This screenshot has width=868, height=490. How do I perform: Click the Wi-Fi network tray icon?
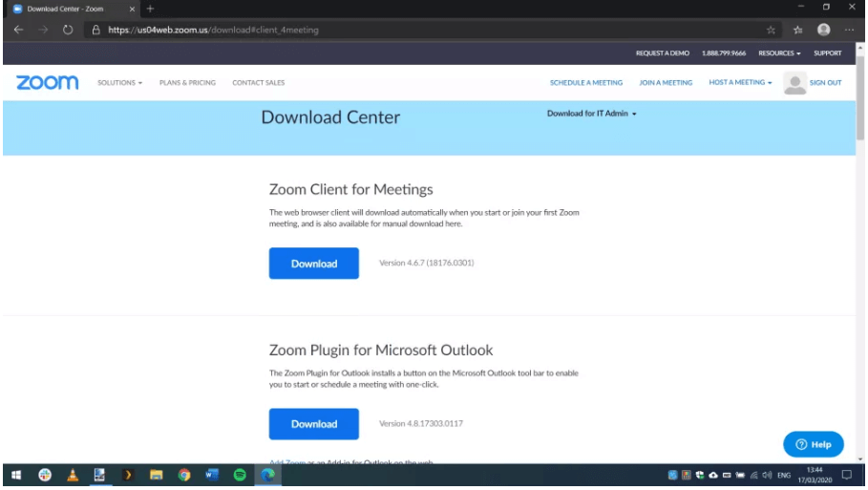point(753,475)
